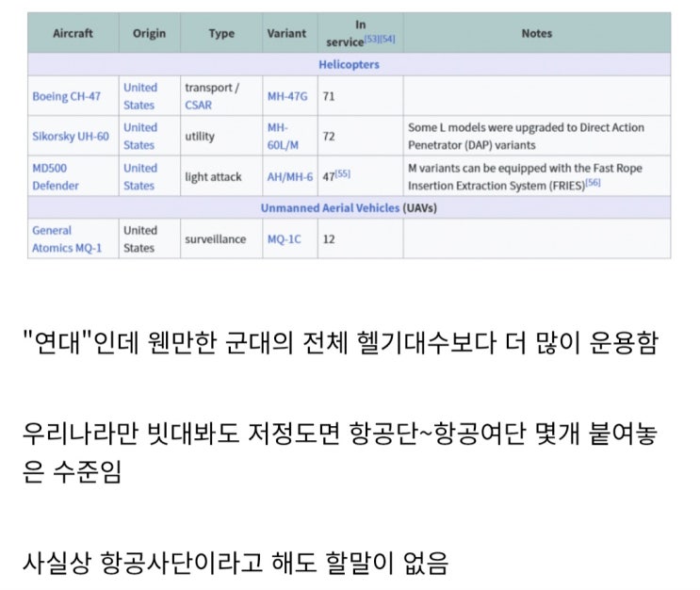The width and height of the screenshot is (700, 590).
Task: Click the Helicopters section link
Action: (x=349, y=64)
